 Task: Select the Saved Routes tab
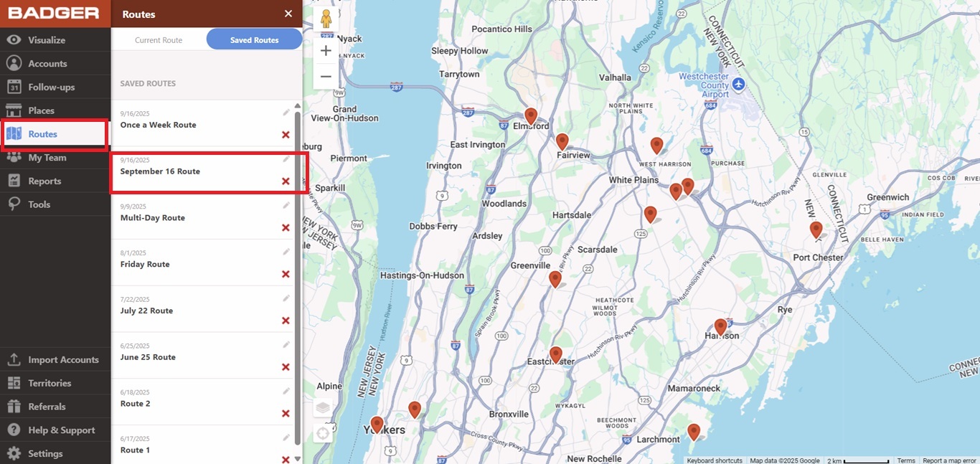255,39
